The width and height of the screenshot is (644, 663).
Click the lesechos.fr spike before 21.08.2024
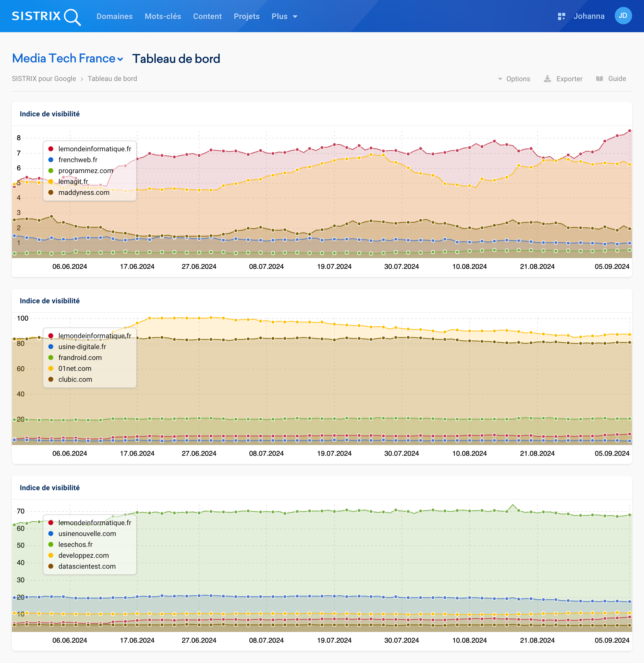point(513,505)
